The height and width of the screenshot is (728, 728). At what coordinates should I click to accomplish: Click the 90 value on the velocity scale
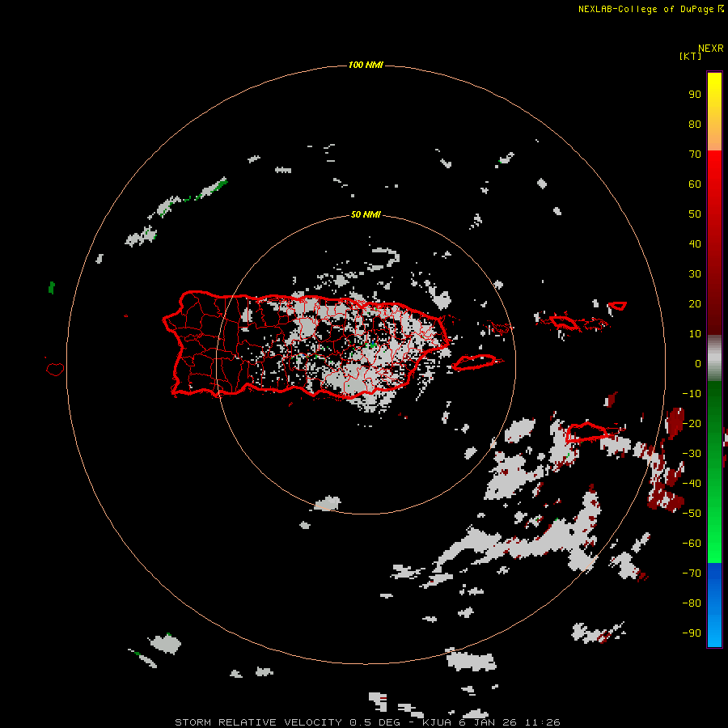click(x=695, y=95)
